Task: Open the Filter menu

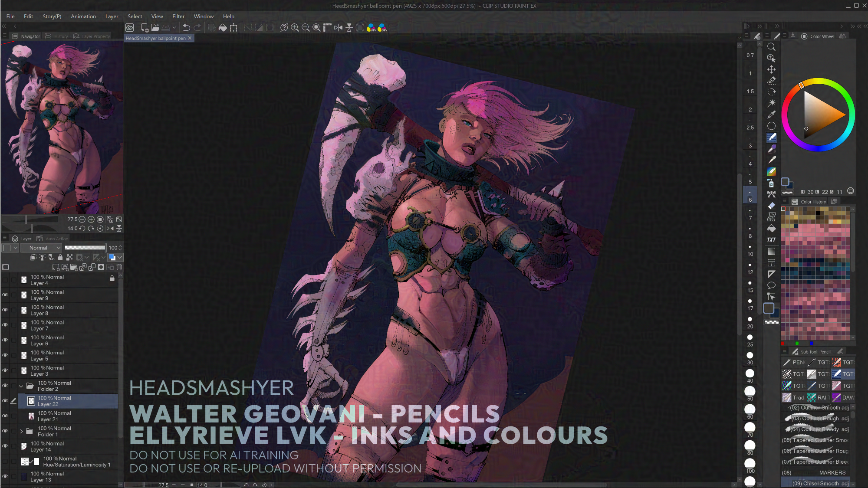Action: (x=178, y=16)
